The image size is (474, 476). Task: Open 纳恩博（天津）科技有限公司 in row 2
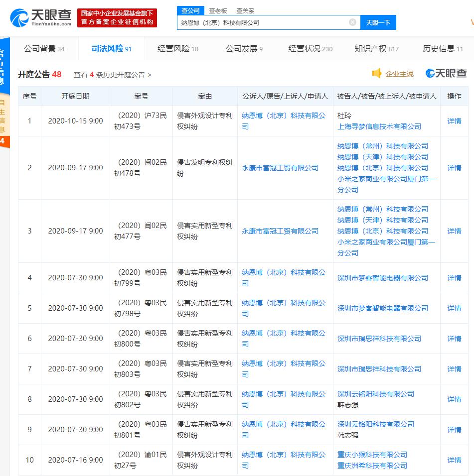click(x=383, y=157)
